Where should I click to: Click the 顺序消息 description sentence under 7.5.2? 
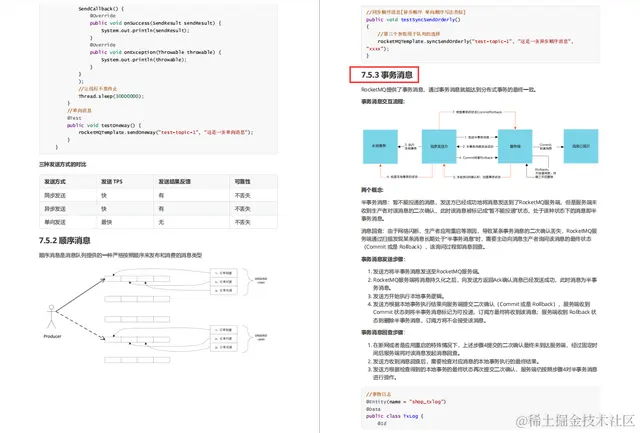(x=120, y=255)
